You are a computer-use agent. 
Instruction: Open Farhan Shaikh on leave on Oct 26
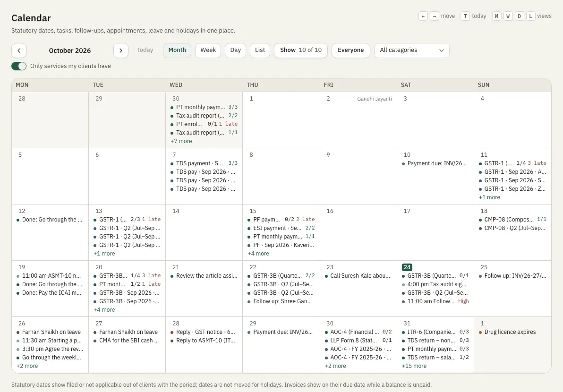pyautogui.click(x=50, y=332)
